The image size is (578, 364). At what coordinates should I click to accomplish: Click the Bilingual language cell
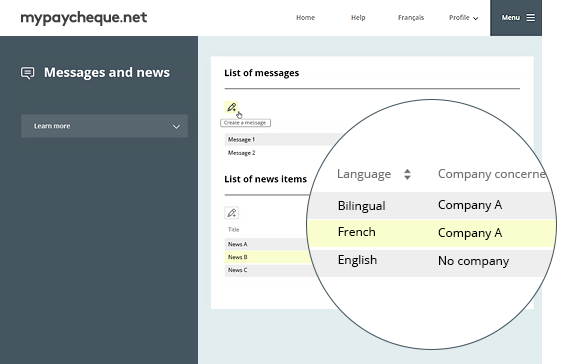361,206
